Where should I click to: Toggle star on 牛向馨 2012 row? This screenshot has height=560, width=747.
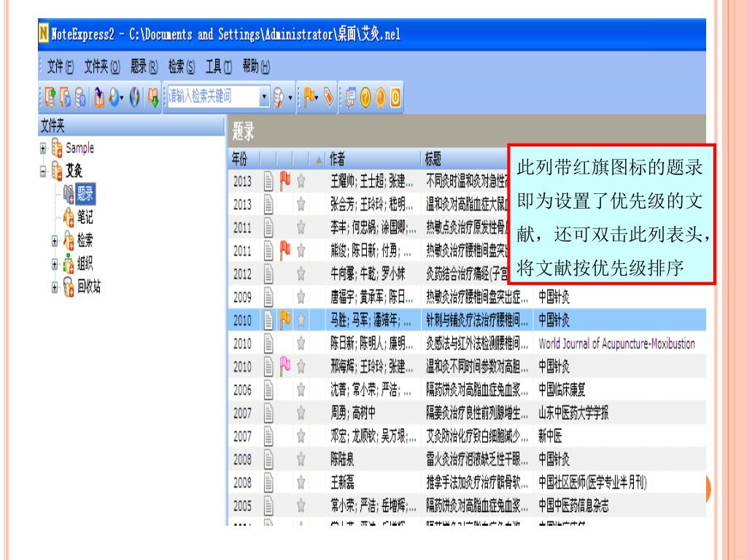(x=301, y=273)
